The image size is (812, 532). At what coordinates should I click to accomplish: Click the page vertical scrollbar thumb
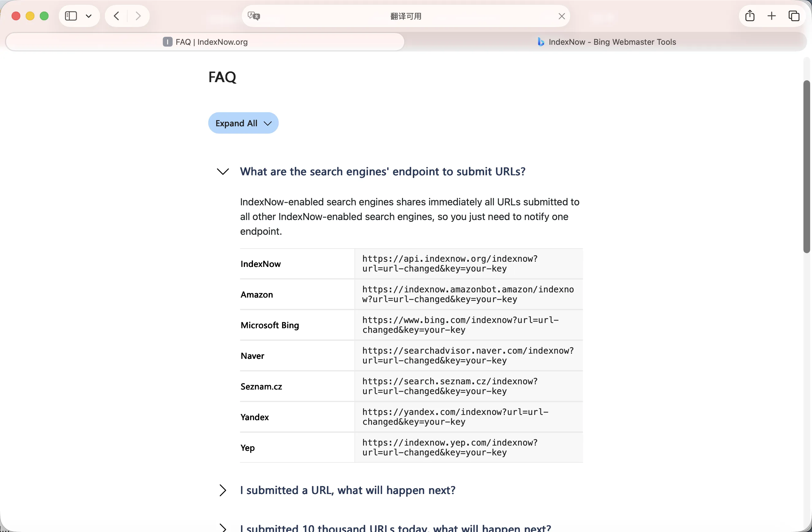coord(806,167)
